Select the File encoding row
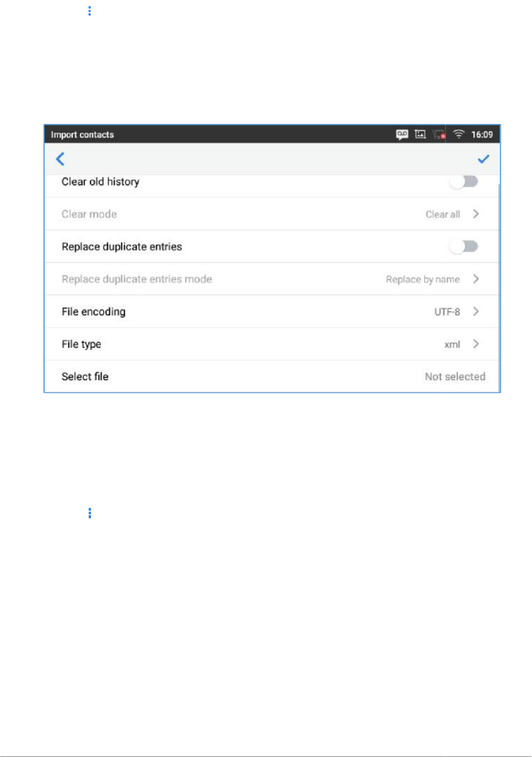532x757 pixels. click(x=271, y=312)
